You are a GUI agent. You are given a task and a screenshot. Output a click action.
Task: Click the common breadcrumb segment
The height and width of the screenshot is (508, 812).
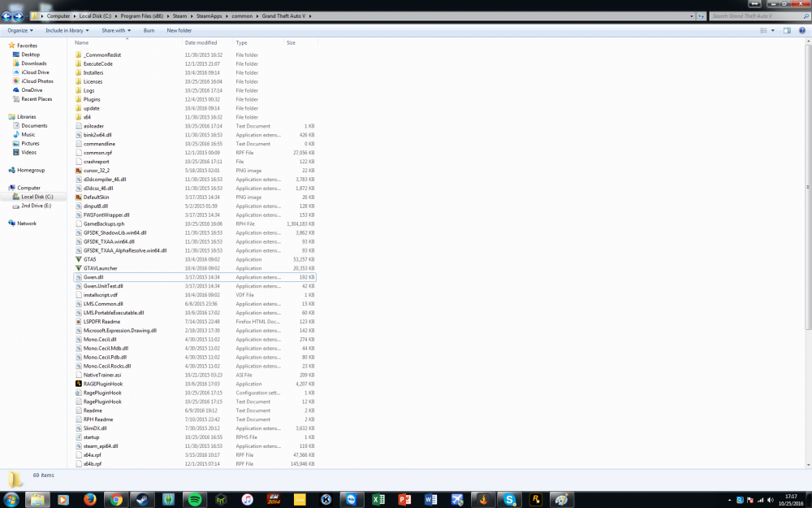(242, 16)
